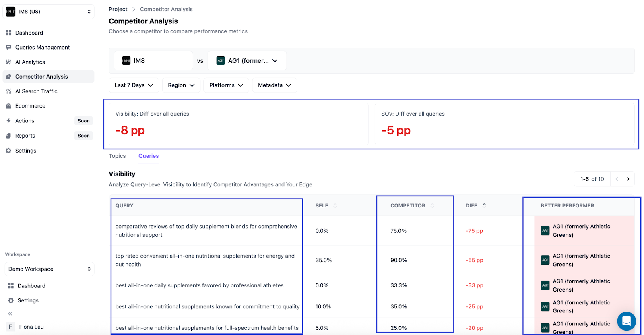Click the Dashboard grid icon in main sidebar

(x=8, y=33)
